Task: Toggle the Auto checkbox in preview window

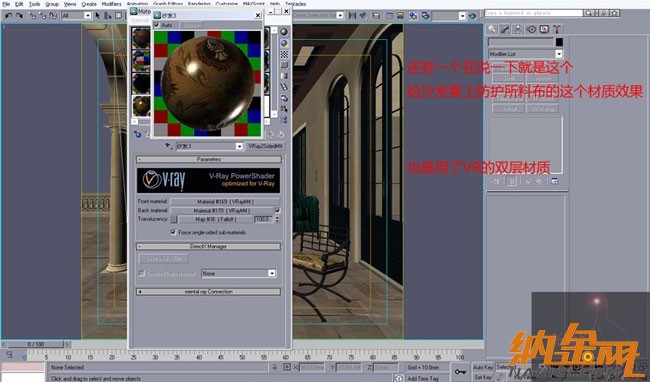Action: point(157,25)
